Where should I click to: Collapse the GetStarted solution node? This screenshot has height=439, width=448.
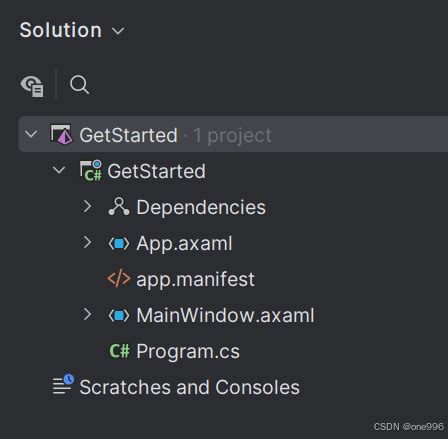31,134
